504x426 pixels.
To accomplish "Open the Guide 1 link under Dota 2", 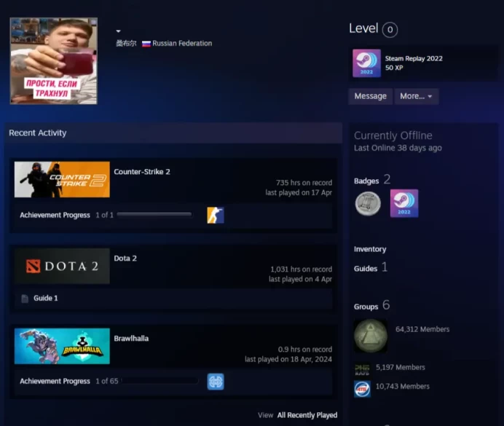I will coord(46,298).
